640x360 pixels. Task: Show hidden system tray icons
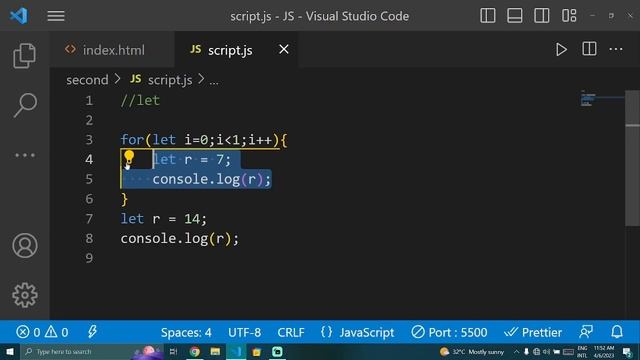516,351
